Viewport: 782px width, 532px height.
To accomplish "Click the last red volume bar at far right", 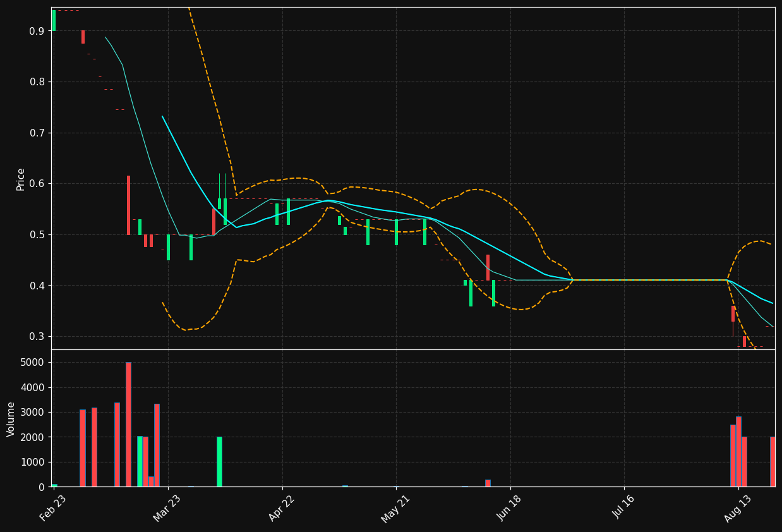I will (x=773, y=462).
